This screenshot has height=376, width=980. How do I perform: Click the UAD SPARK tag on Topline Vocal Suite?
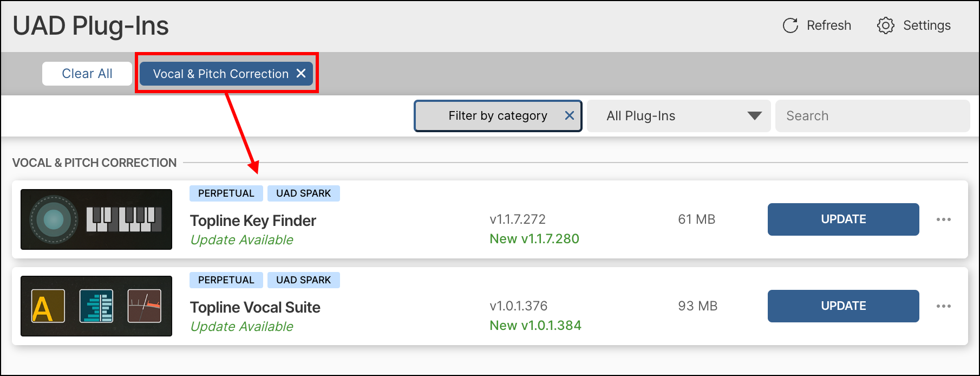[303, 280]
